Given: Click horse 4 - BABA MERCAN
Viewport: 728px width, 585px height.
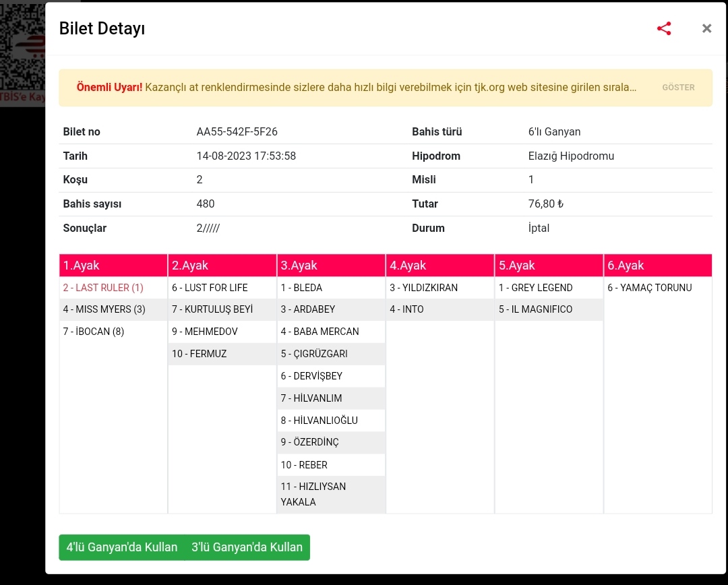Looking at the screenshot, I should [x=320, y=332].
